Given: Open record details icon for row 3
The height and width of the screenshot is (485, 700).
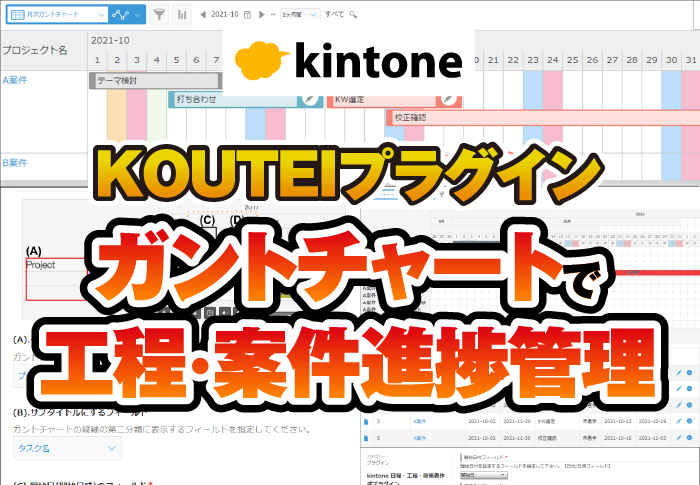Looking at the screenshot, I should click(366, 421).
